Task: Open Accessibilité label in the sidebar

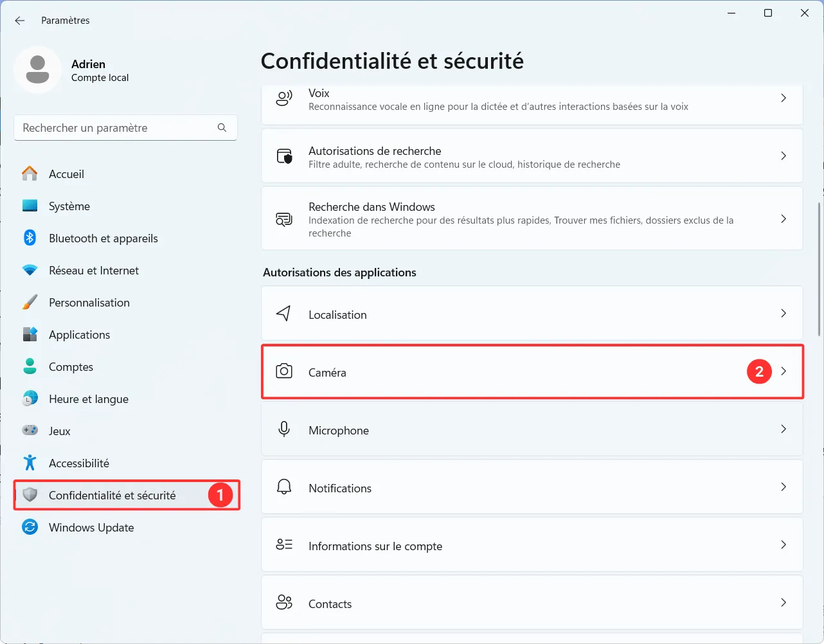Action: coord(79,463)
